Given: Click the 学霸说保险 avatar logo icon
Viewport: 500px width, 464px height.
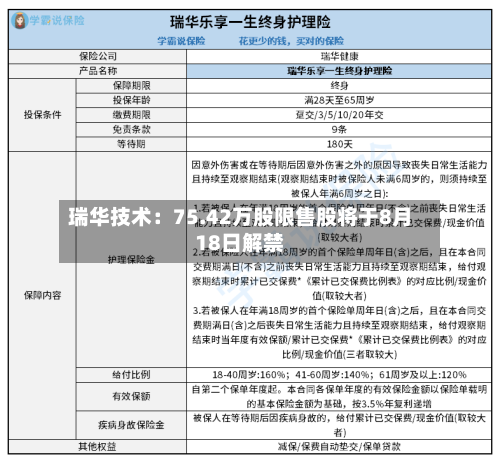Looking at the screenshot, I should (x=20, y=21).
